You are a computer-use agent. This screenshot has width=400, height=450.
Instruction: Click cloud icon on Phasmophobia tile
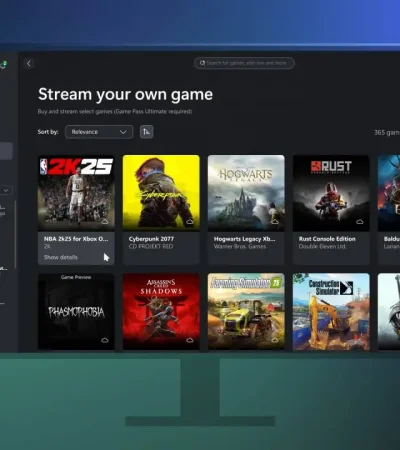105,340
